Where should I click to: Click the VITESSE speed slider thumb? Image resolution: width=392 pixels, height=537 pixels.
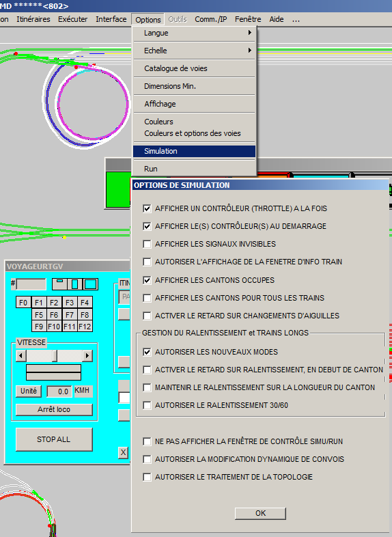pyautogui.click(x=55, y=356)
